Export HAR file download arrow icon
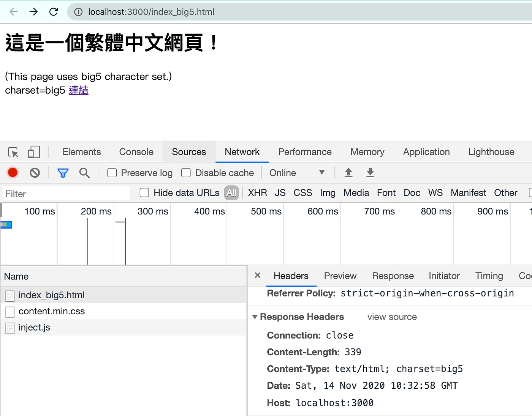The width and height of the screenshot is (532, 416). pyautogui.click(x=370, y=173)
